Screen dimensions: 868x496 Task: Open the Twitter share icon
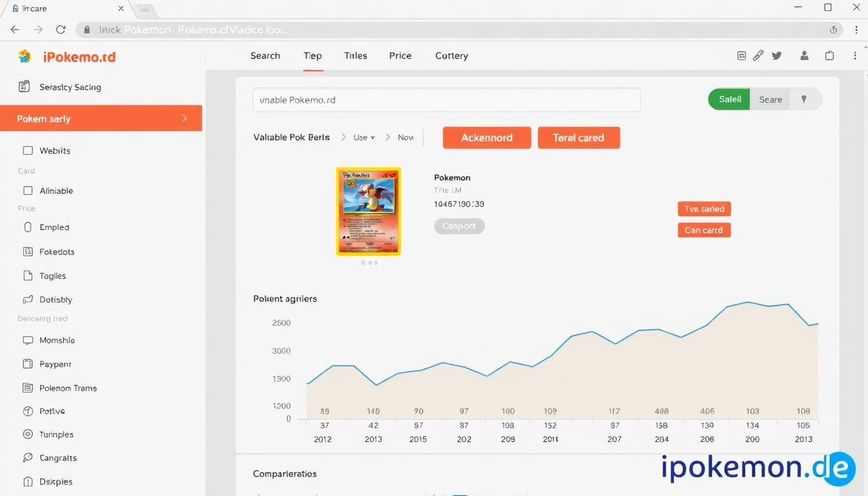(776, 56)
